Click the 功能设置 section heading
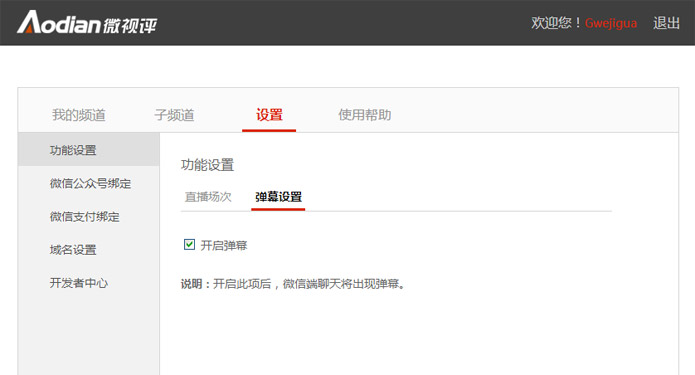695x375 pixels. point(207,165)
